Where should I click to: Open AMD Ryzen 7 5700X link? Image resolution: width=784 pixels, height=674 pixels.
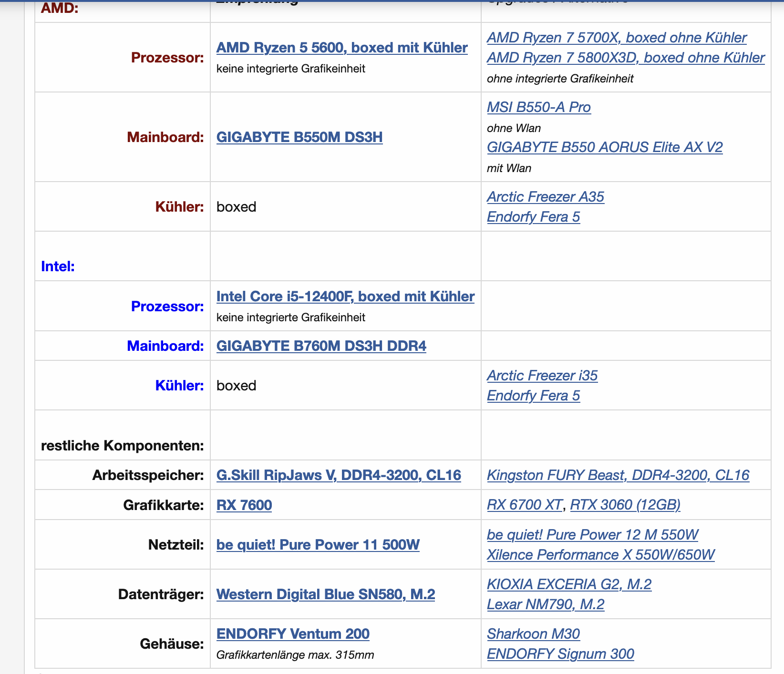617,38
